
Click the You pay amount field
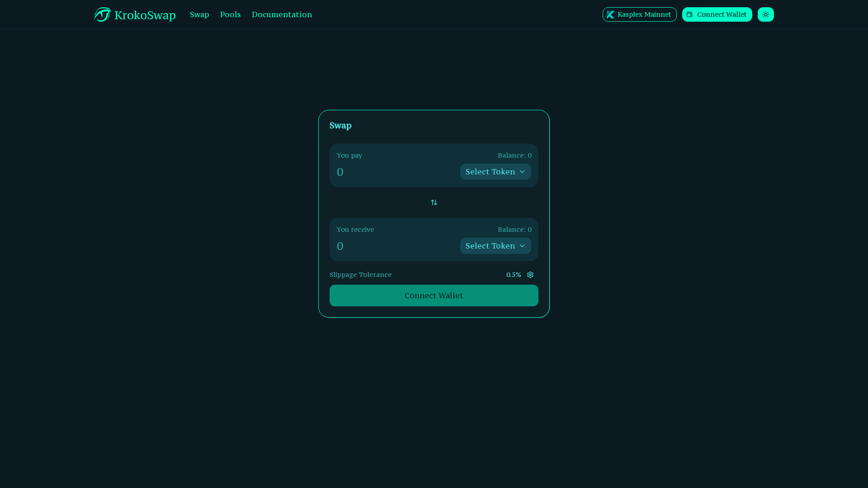tap(396, 172)
